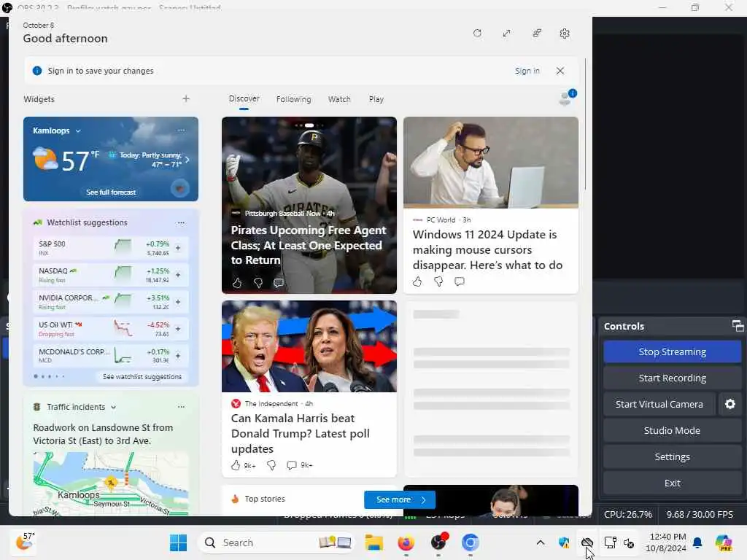Refresh the widgets feed

click(x=477, y=34)
